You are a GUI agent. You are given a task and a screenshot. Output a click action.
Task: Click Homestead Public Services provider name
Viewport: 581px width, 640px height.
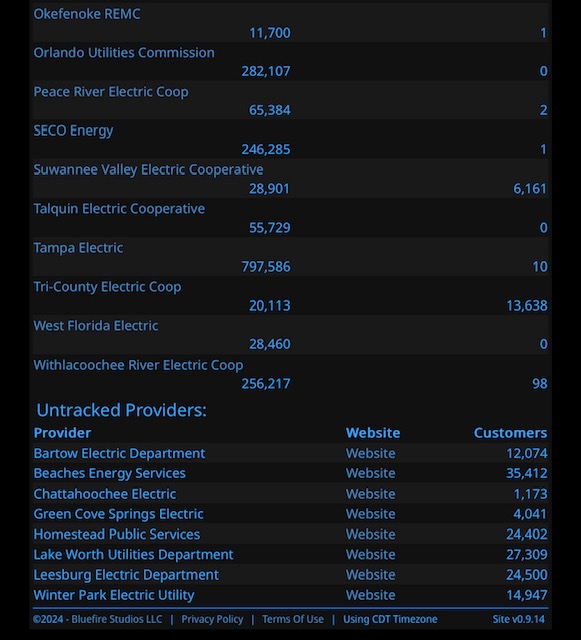tap(116, 534)
